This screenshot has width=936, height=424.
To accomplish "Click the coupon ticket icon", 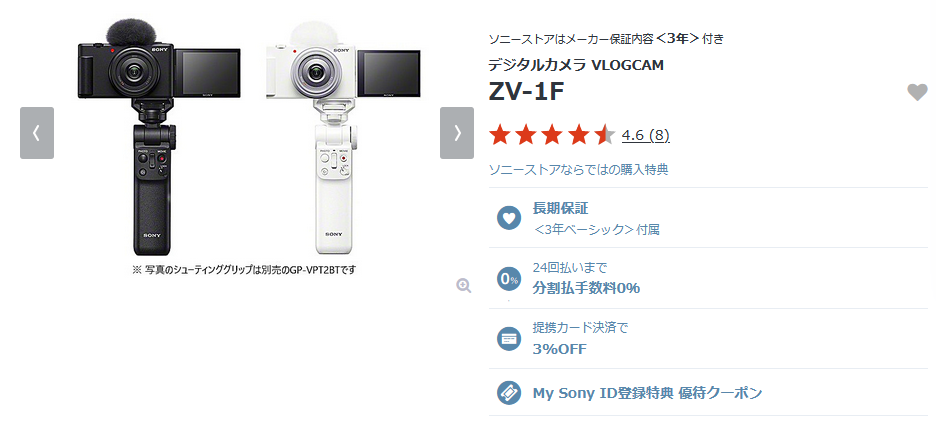I will [509, 393].
